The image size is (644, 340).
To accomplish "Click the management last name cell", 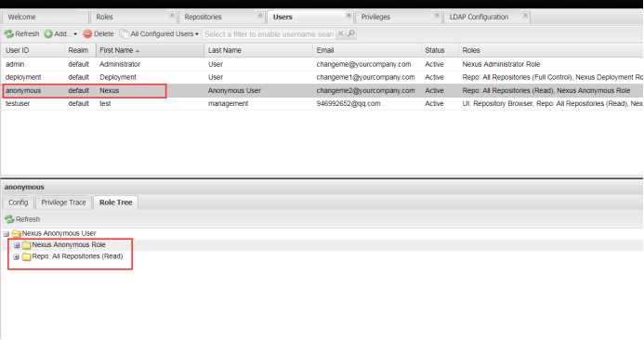I will coord(228,103).
